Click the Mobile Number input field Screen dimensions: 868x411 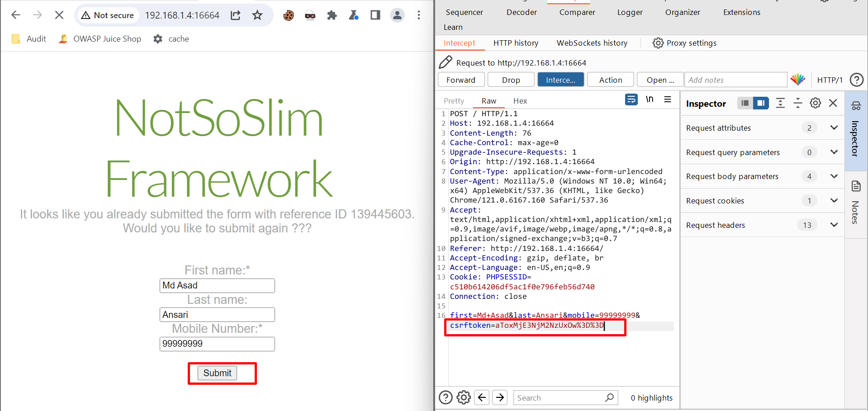point(217,344)
